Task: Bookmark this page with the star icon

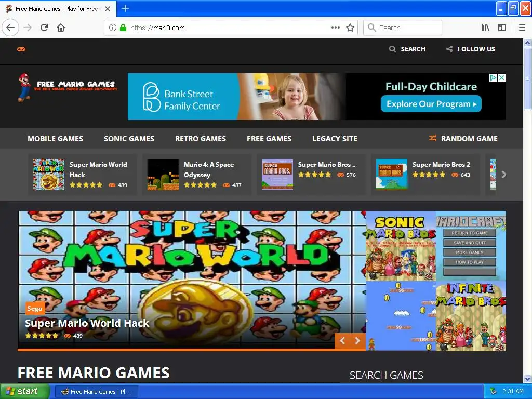Action: coord(350,28)
